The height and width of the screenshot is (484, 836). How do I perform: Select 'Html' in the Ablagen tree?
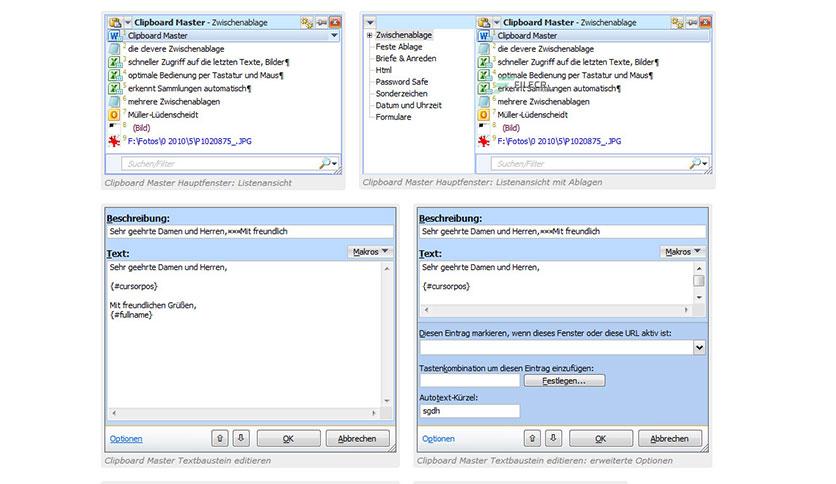pyautogui.click(x=383, y=70)
